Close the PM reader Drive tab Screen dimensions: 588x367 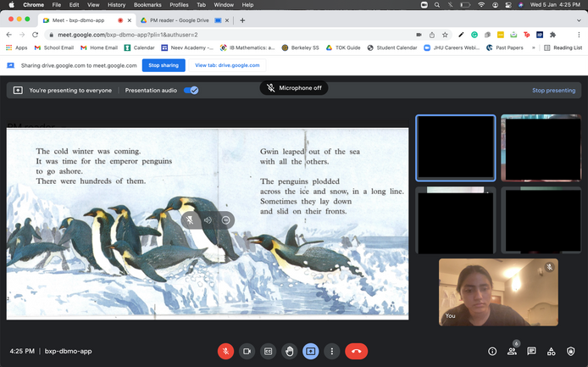227,20
